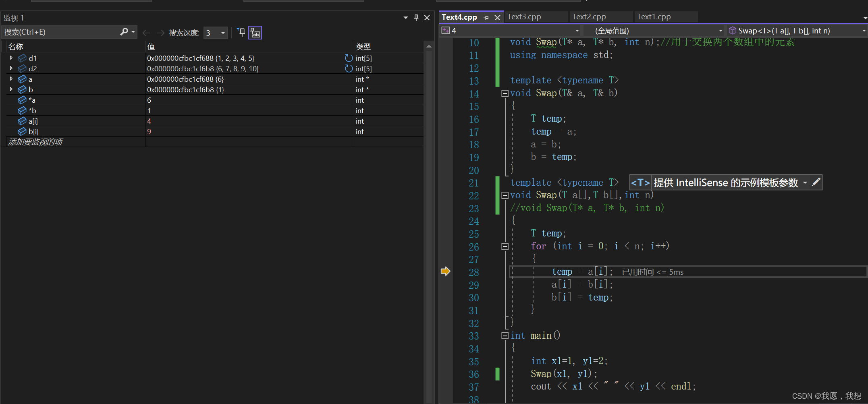Switch to the Text1.cpp tab
Screen dimensions: 868x404
(x=654, y=17)
